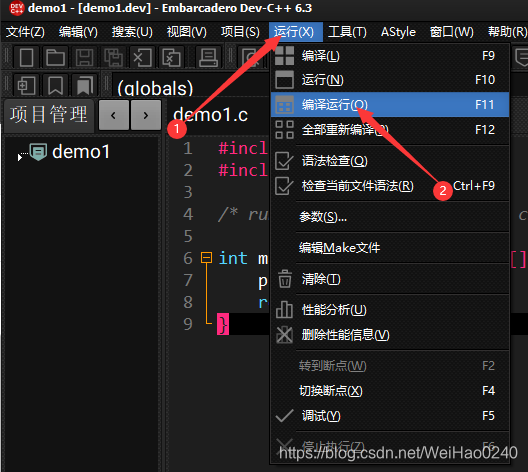The height and width of the screenshot is (472, 528).
Task: Select 语法检查(Q) syntax check entry
Action: [390, 161]
